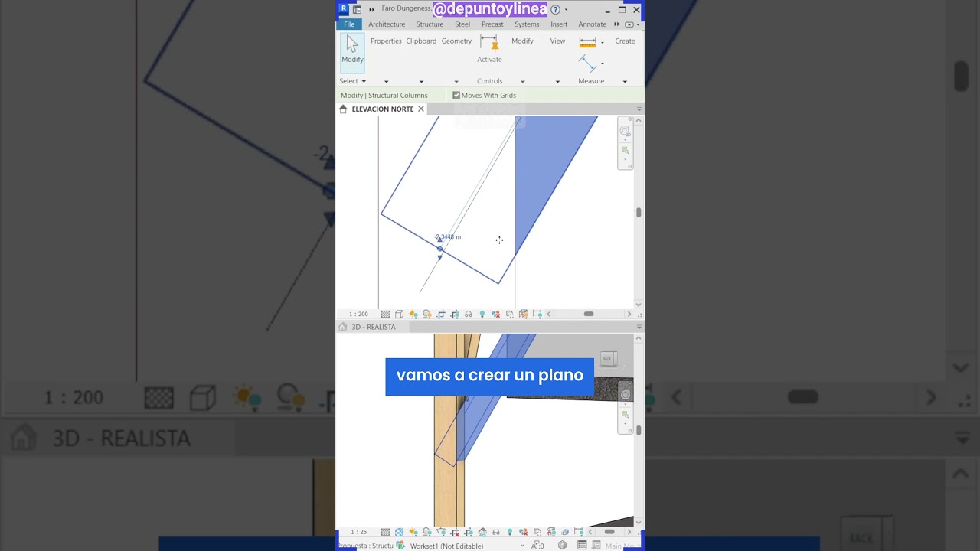The height and width of the screenshot is (551, 980).
Task: Switch to the Steel ribbon tab
Action: coord(462,24)
